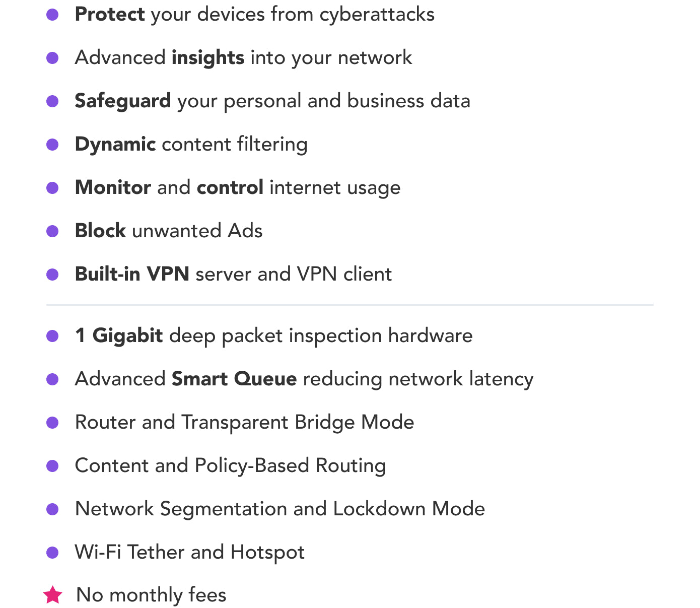The image size is (700, 608).
Task: Click Protect your devices from cyberattacks
Action: 254,15
